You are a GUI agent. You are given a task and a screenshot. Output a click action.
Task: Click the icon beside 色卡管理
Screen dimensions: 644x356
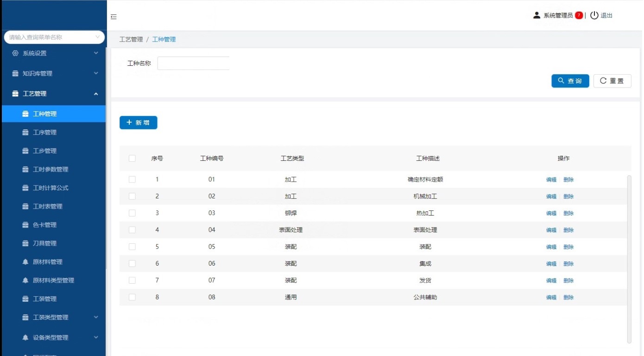pyautogui.click(x=25, y=225)
